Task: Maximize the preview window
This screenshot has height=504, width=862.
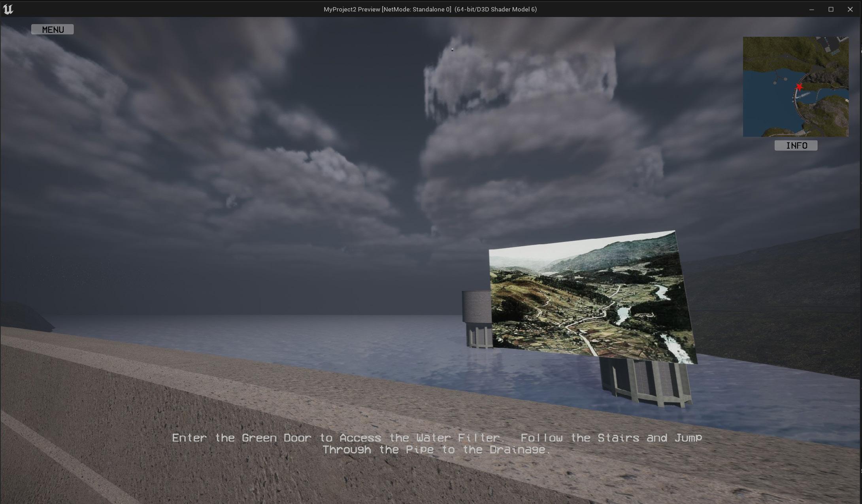Action: [831, 9]
